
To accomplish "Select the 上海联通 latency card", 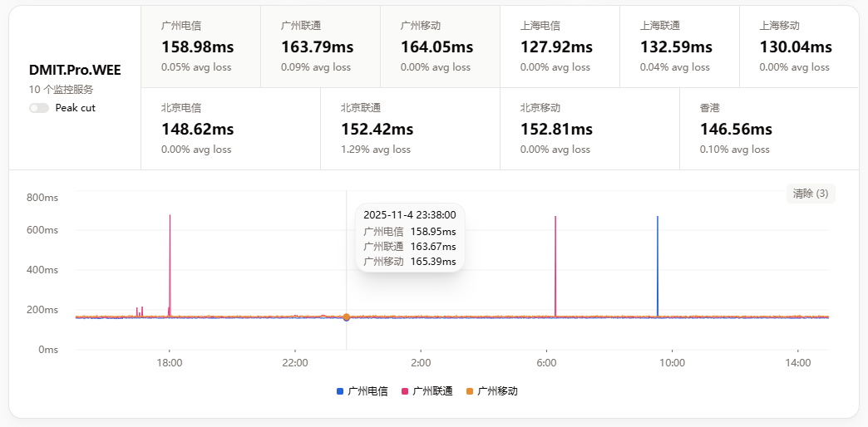I will (x=679, y=47).
